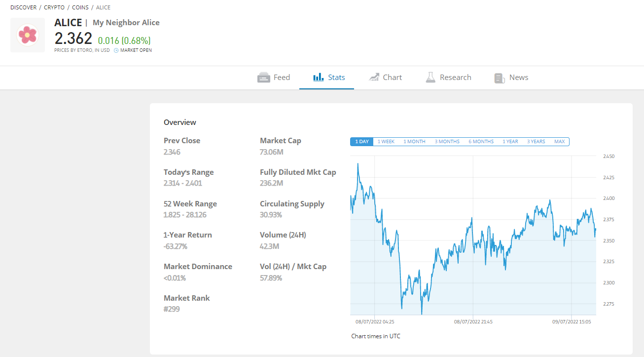644x357 pixels.
Task: Select the 1 YEAR chart range
Action: [510, 142]
